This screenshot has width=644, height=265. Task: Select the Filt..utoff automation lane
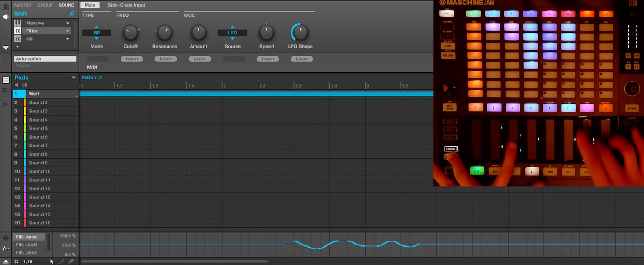tap(27, 245)
